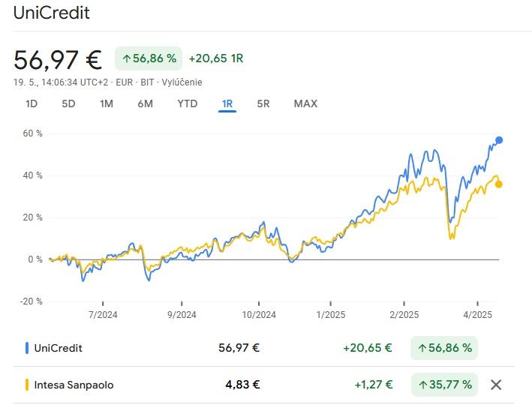Click the 2/2025 axis date label
Screen dimensions: 532x405
(404, 314)
